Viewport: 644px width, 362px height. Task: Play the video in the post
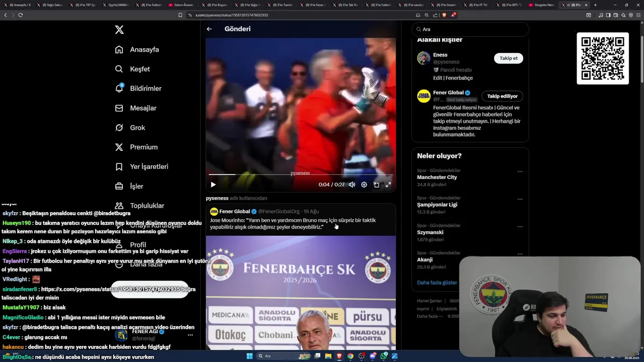(213, 185)
